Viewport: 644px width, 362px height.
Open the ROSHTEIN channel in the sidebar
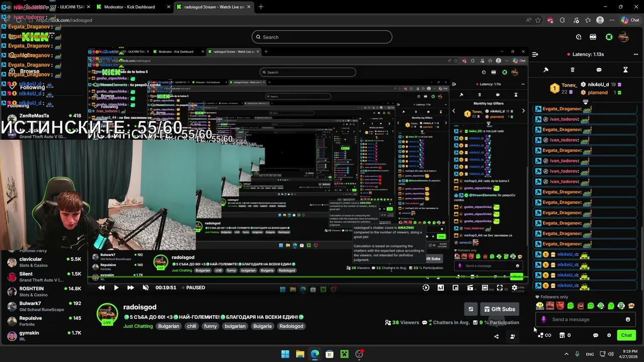click(44, 292)
